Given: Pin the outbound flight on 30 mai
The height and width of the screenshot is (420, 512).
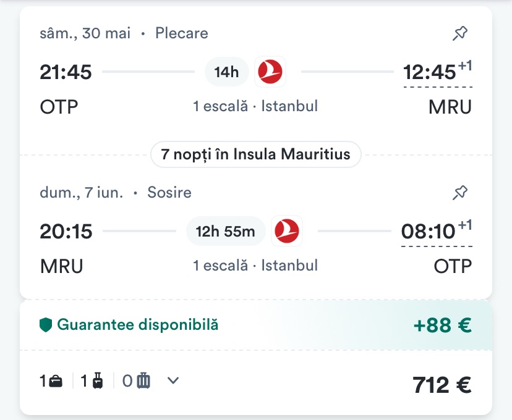Looking at the screenshot, I should point(459,33).
